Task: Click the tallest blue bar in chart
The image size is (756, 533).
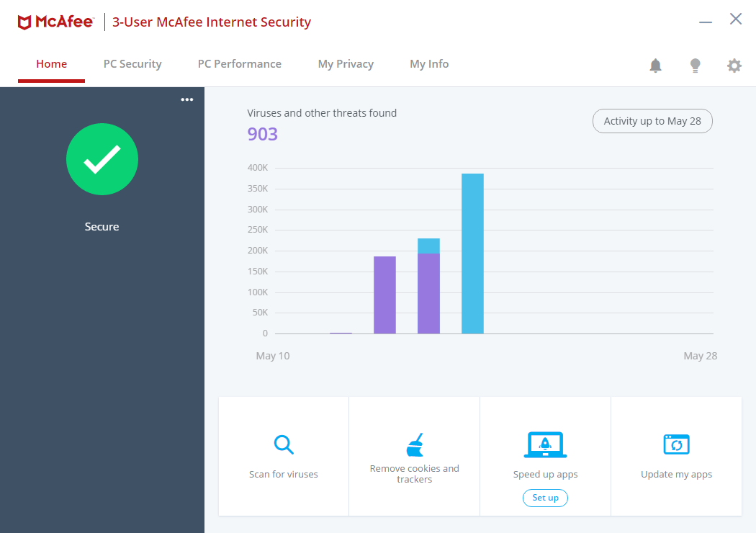Action: (472, 254)
